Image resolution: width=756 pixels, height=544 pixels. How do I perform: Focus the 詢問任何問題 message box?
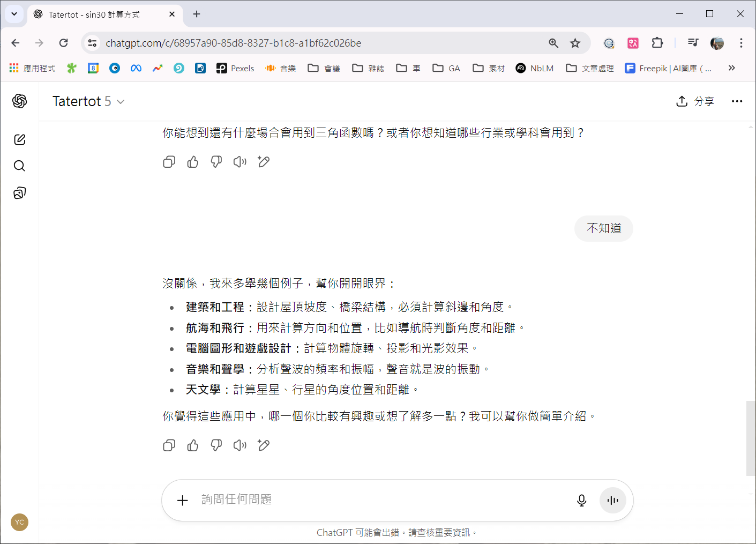coord(380,500)
